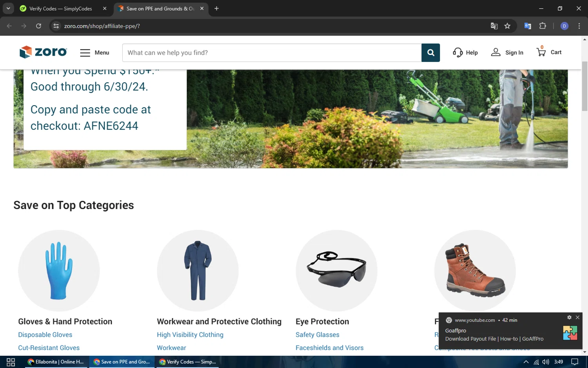Open the 3:49 clock tray

559,362
